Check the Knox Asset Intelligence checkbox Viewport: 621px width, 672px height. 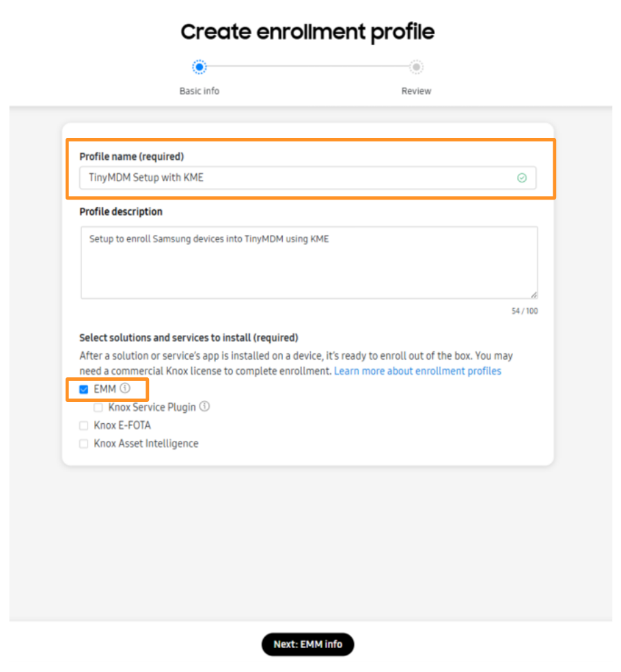(84, 444)
